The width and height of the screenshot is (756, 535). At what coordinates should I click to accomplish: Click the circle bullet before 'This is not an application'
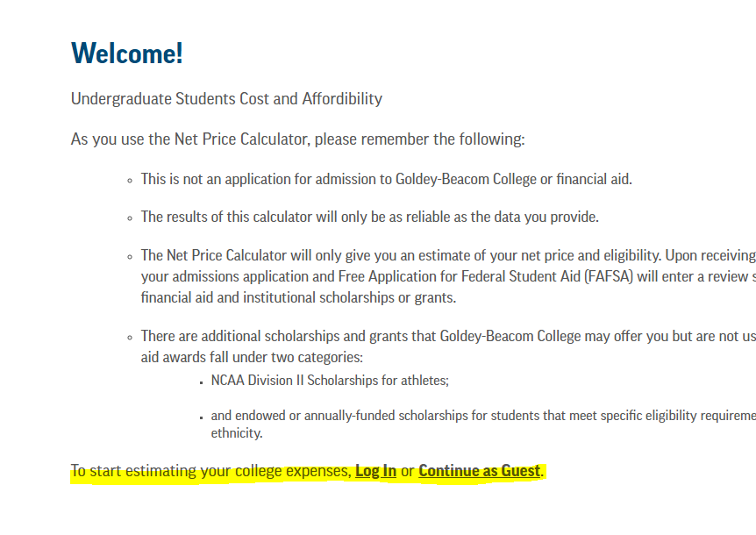pos(130,181)
